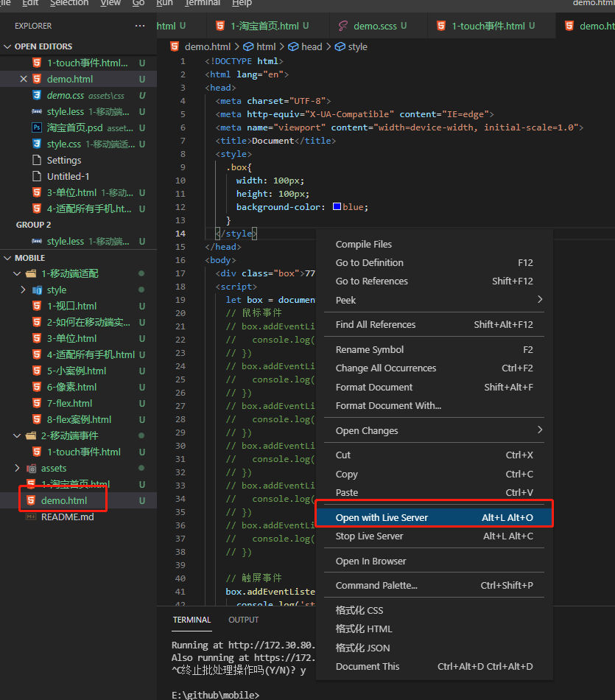Click the Explorer more actions ellipsis icon
The height and width of the screenshot is (700, 615).
click(140, 26)
